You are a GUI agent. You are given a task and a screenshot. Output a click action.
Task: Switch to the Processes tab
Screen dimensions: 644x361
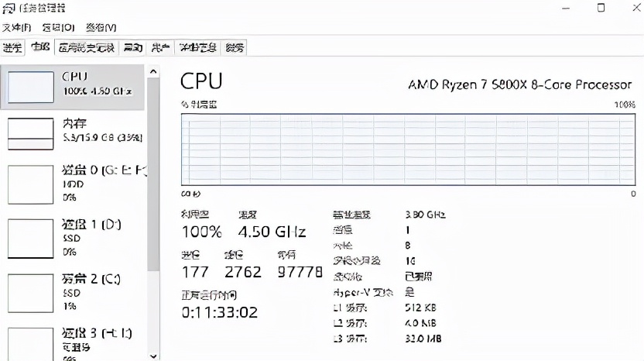pos(12,48)
